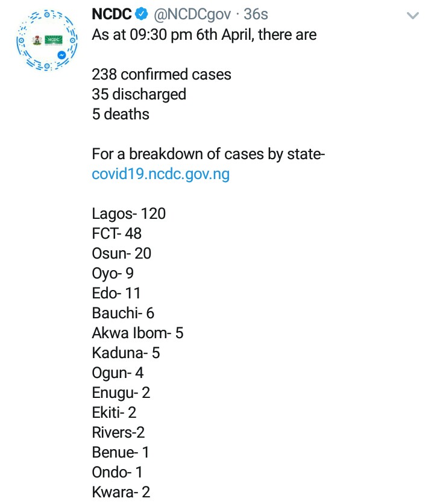434x504 pixels.
Task: Click the Nigerian coat of arms emblem
Action: (37, 40)
